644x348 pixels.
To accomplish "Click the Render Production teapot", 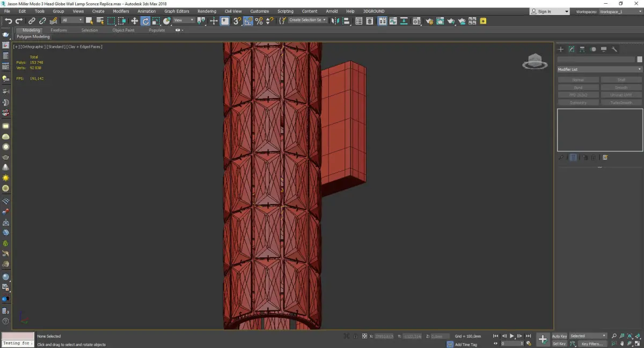I will coord(451,21).
